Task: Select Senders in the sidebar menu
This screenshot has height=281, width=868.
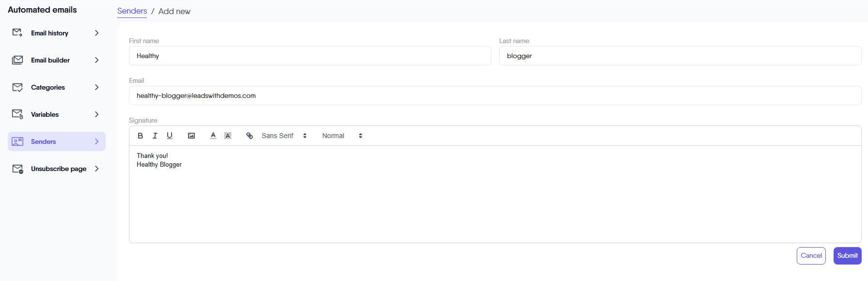Action: (44, 141)
